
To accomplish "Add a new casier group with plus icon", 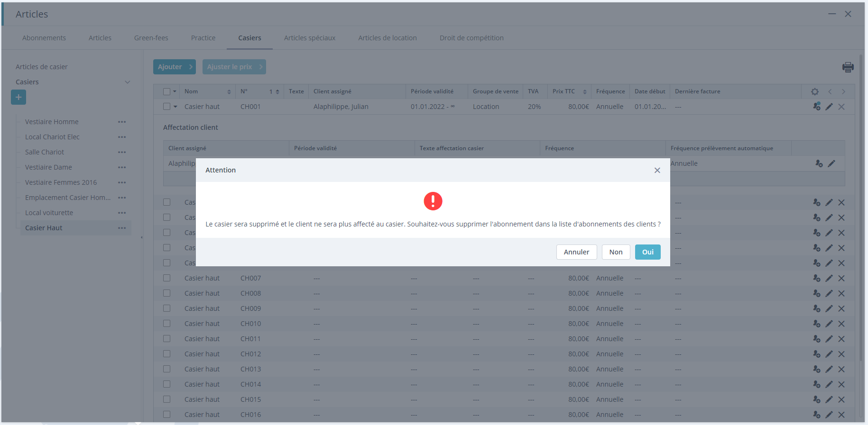I will pyautogui.click(x=18, y=97).
